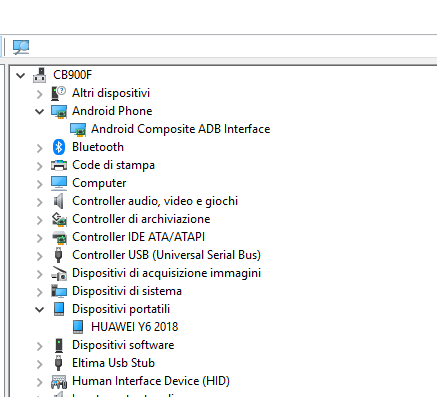The width and height of the screenshot is (437, 397).
Task: Click the Android Phone category icon
Action: point(59,111)
